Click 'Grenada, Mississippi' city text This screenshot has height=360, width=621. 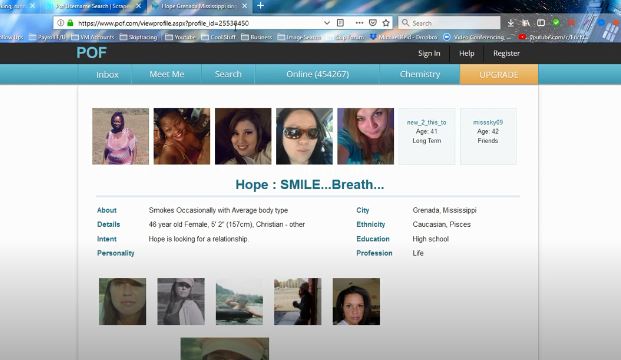point(444,210)
